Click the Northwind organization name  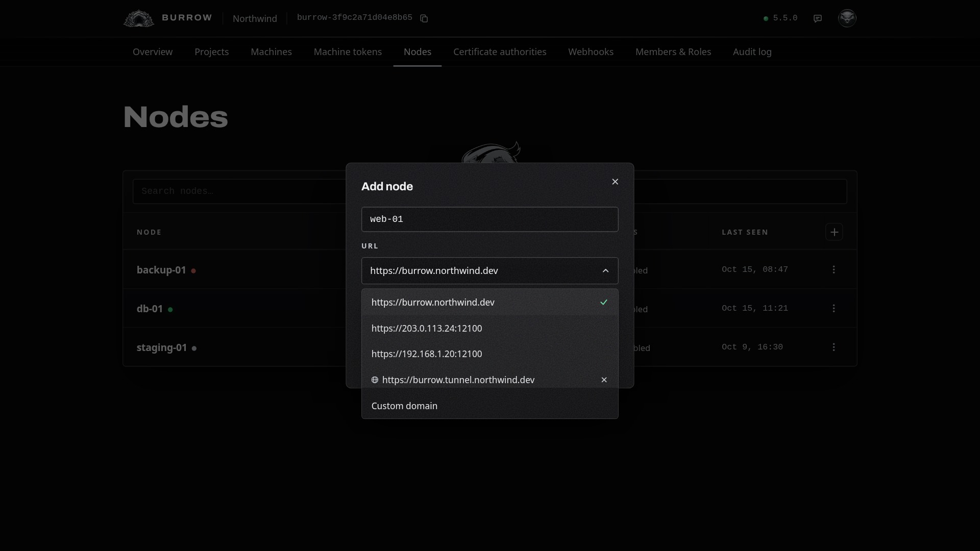(x=255, y=18)
